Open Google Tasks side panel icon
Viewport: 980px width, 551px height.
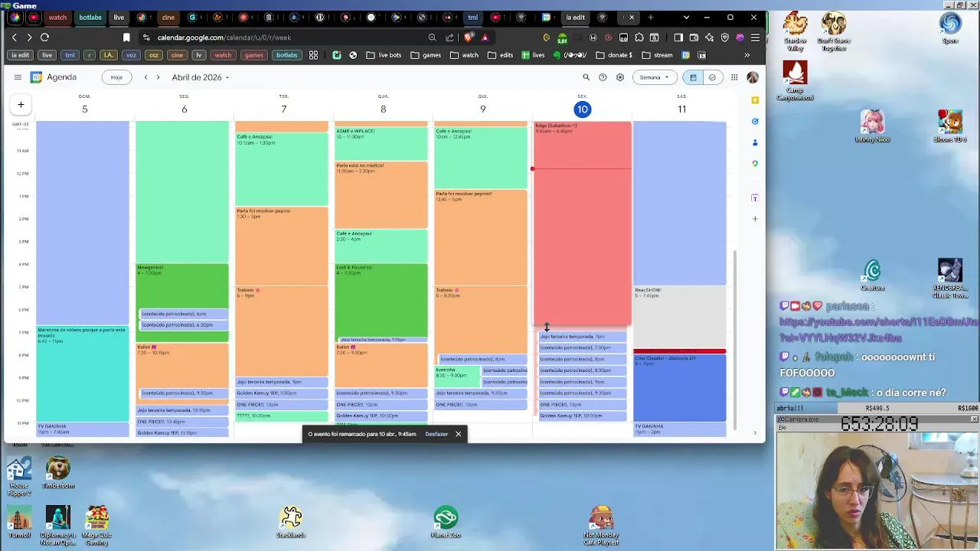[x=755, y=121]
